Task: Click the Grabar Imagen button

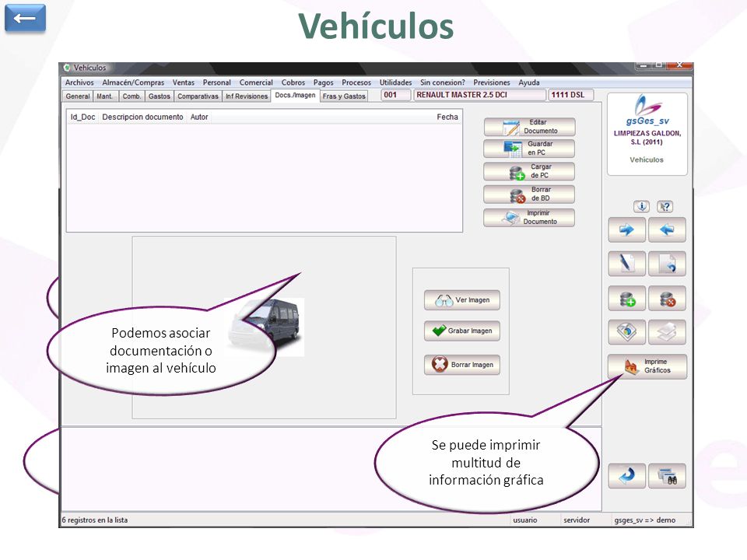Action: [462, 331]
